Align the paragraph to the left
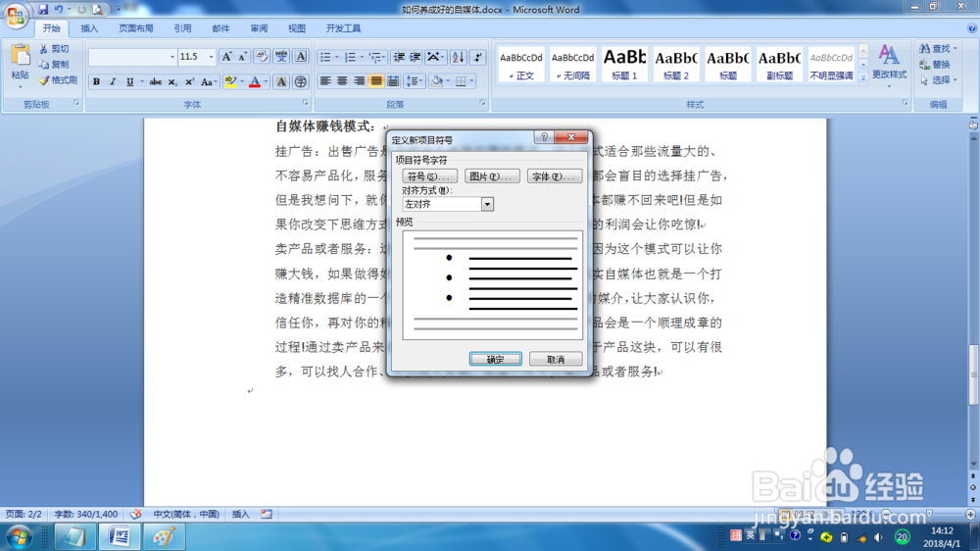The width and height of the screenshot is (980, 551). [325, 81]
